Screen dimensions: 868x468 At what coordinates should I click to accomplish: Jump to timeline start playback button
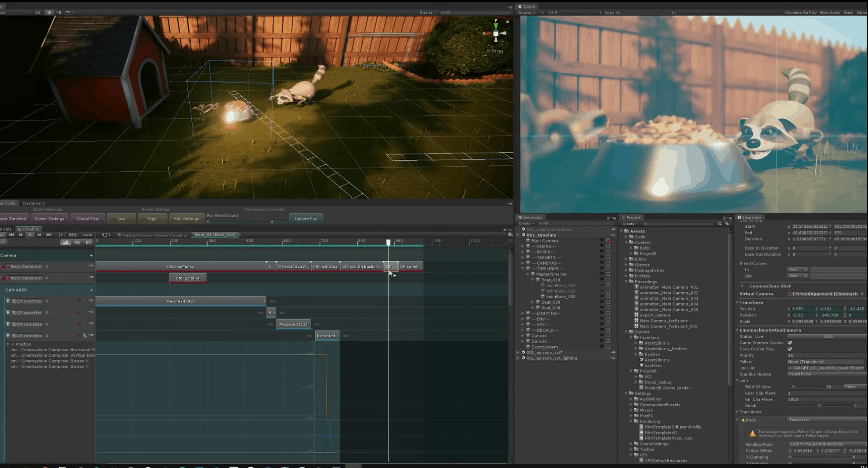11,234
